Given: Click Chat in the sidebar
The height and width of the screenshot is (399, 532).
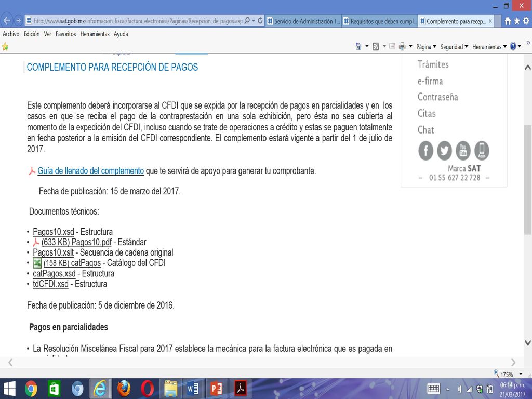Looking at the screenshot, I should pos(425,130).
